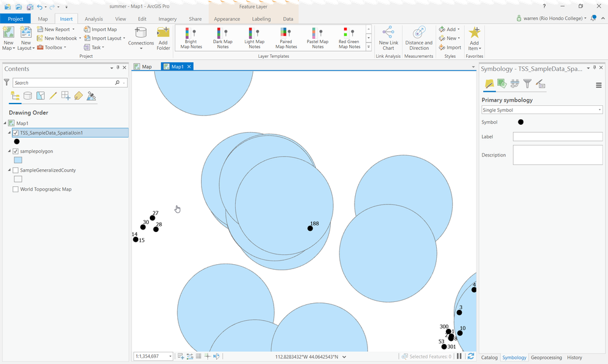Click the symbology Label field

(557, 136)
